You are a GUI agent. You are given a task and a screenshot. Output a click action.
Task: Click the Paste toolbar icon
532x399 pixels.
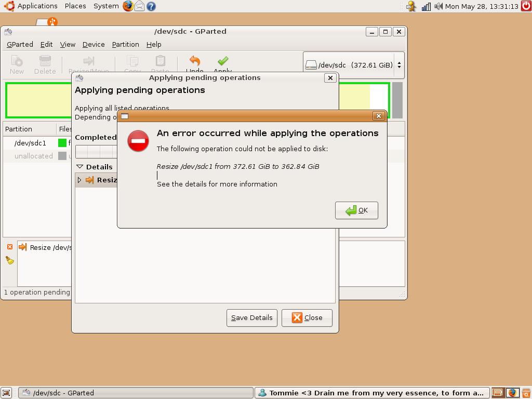coord(160,61)
